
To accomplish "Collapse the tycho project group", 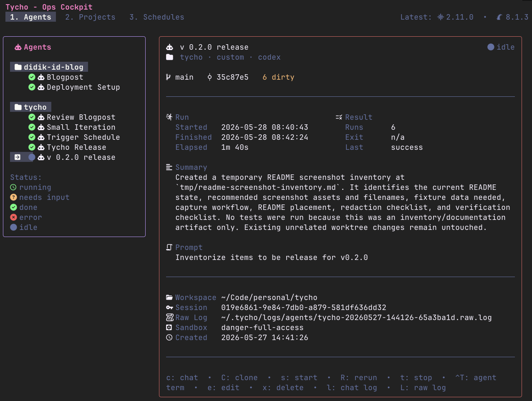I will 30,107.
